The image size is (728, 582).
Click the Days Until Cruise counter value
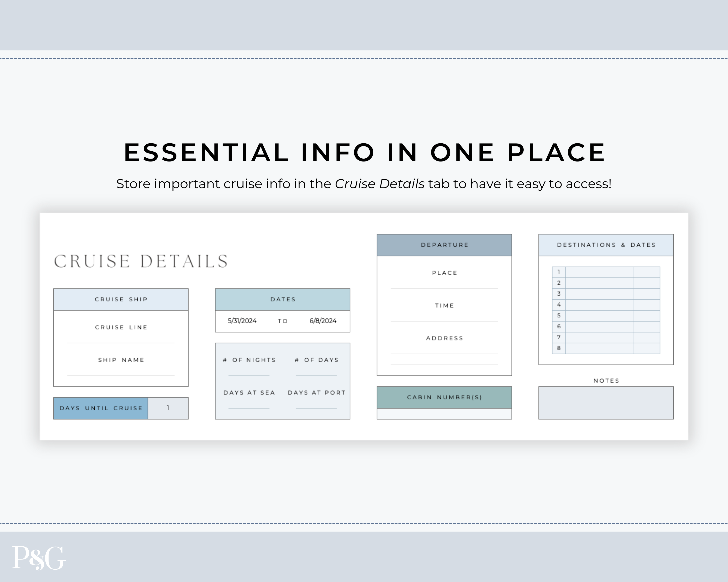168,408
